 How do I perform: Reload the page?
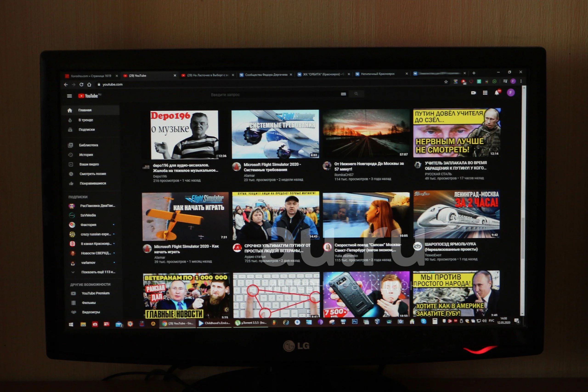(x=81, y=85)
